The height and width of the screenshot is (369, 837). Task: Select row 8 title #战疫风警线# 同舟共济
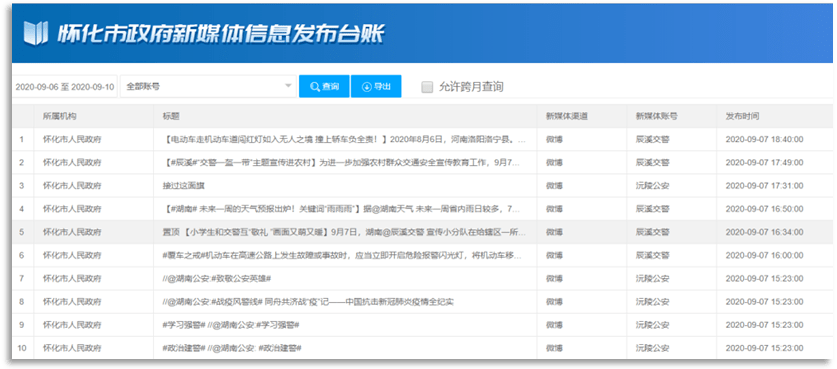pyautogui.click(x=308, y=302)
